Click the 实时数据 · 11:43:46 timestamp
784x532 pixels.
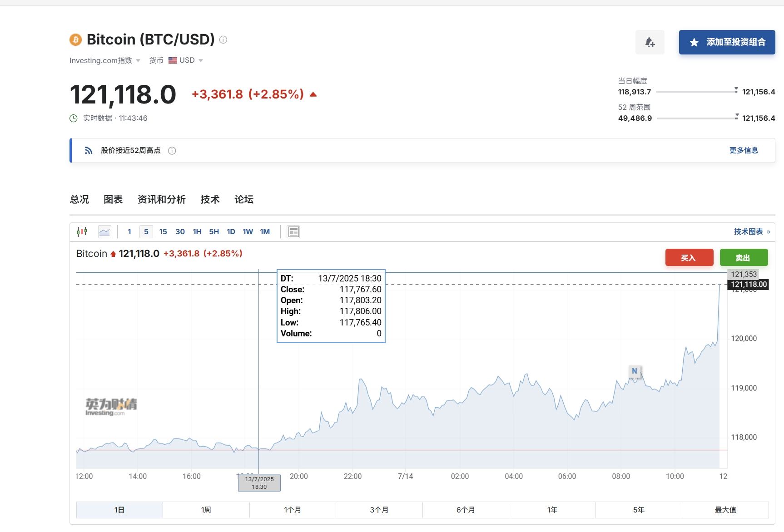coord(115,118)
